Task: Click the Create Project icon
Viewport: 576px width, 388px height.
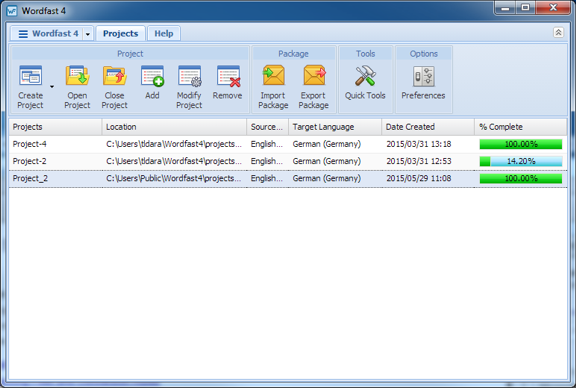Action: click(x=30, y=76)
